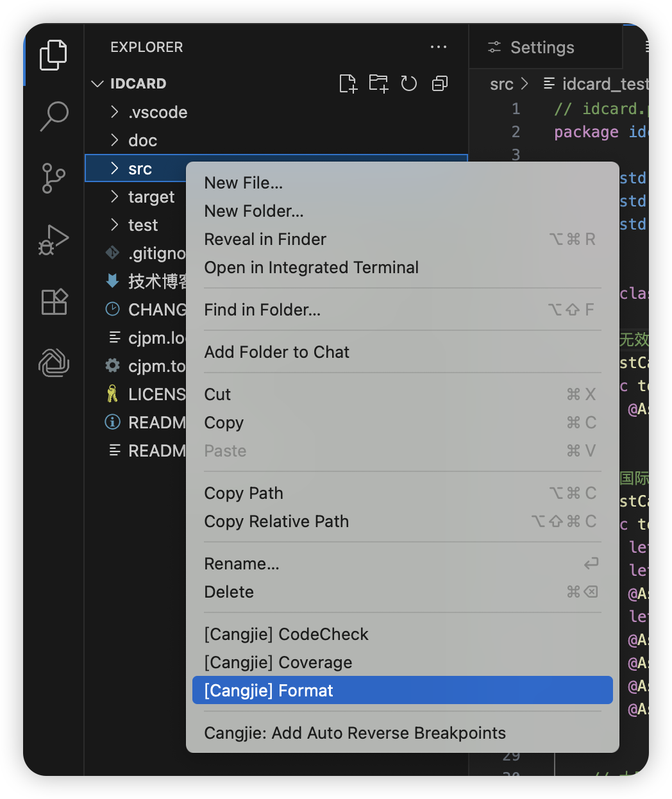
Task: Click the gear icon of cjpm.toml
Action: (x=112, y=366)
